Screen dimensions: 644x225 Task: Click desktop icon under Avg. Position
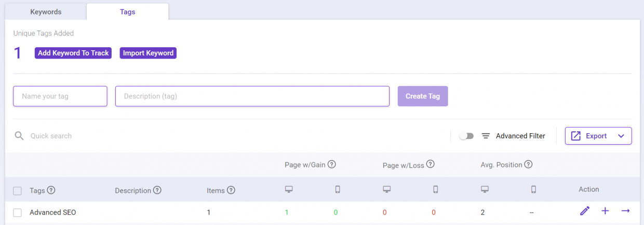click(485, 190)
